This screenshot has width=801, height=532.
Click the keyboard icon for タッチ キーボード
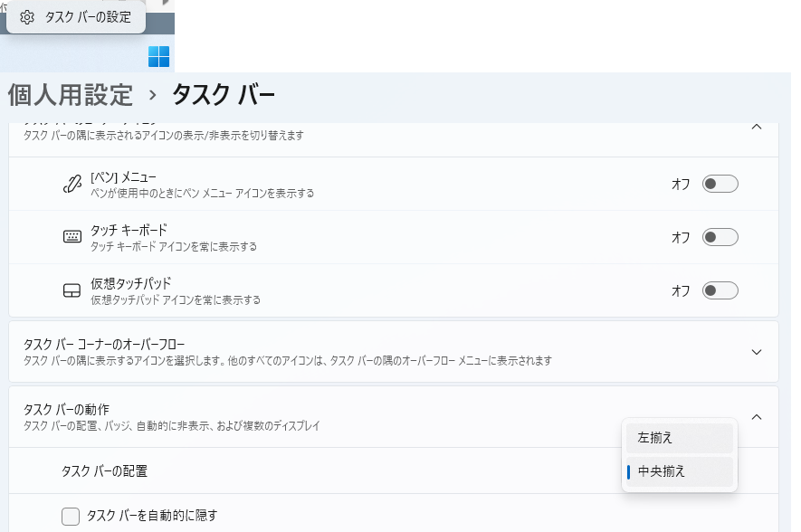coord(72,237)
